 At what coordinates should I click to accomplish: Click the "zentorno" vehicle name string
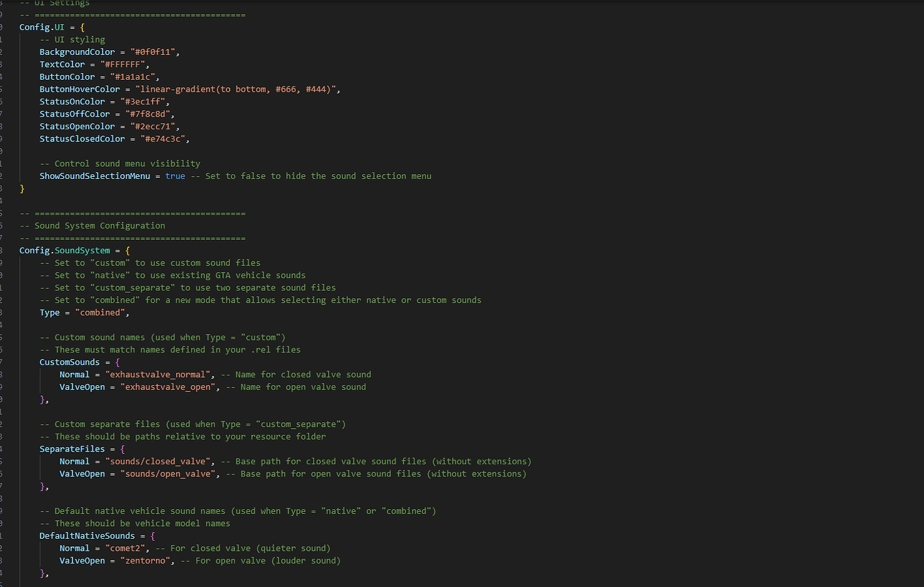tap(145, 560)
